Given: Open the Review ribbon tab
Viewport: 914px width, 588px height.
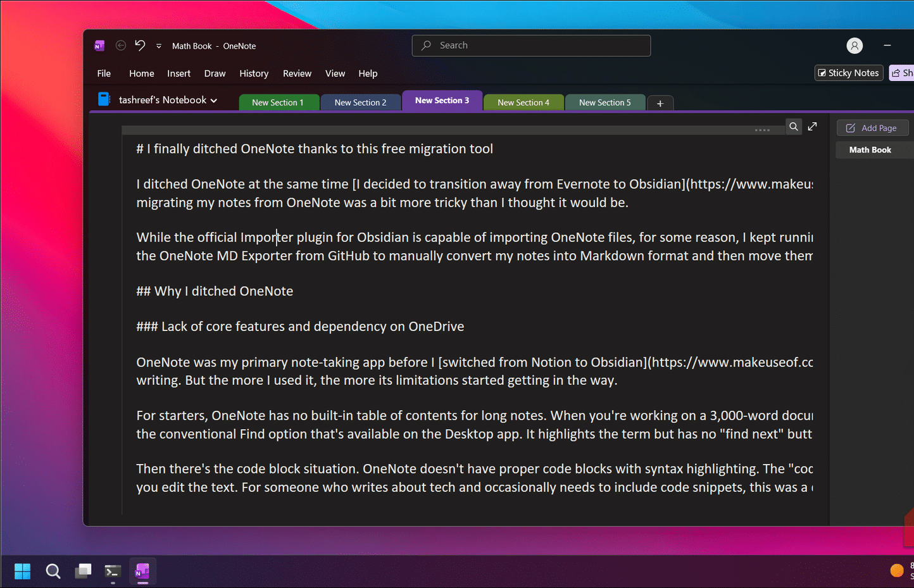Looking at the screenshot, I should point(297,73).
